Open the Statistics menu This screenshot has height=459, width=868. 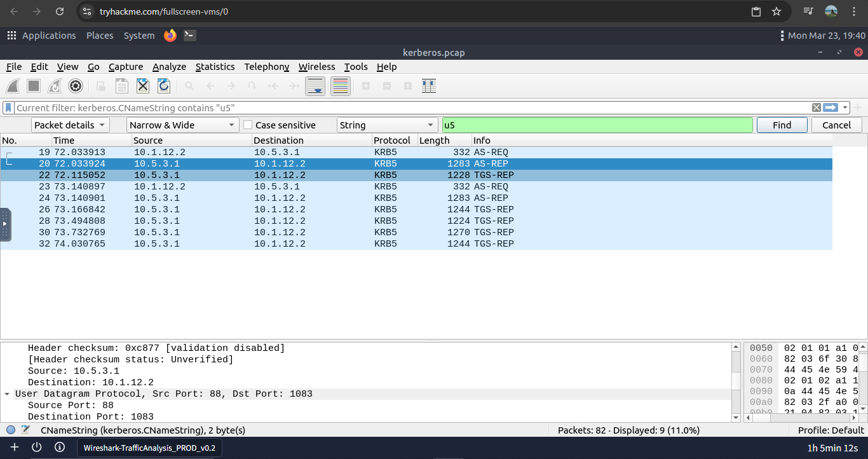pyautogui.click(x=215, y=67)
